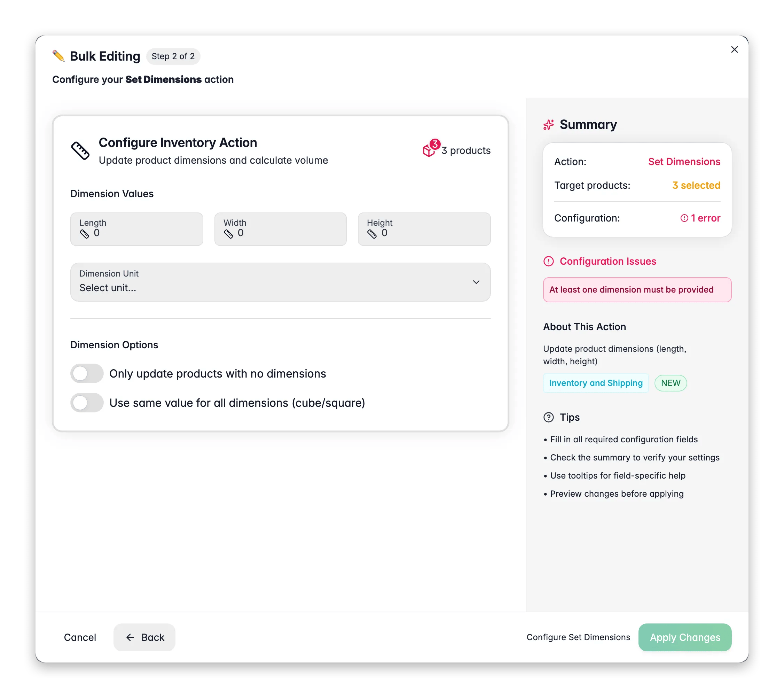
Task: Click the Step 2 of 2 badge
Action: coord(173,56)
